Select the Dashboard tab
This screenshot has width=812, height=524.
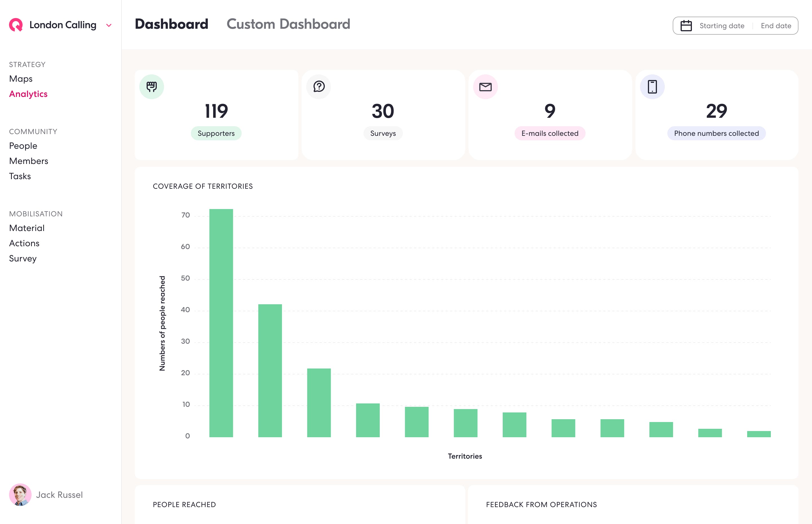(x=171, y=24)
